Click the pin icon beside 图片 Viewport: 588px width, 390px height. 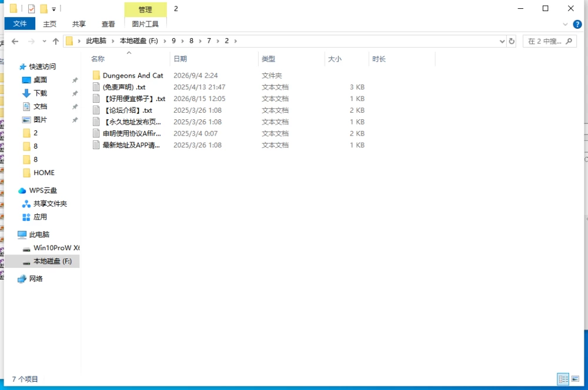click(75, 120)
